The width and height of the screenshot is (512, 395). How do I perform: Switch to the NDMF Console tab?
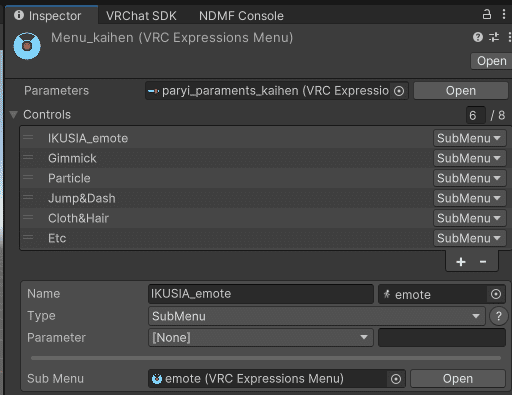tap(241, 16)
